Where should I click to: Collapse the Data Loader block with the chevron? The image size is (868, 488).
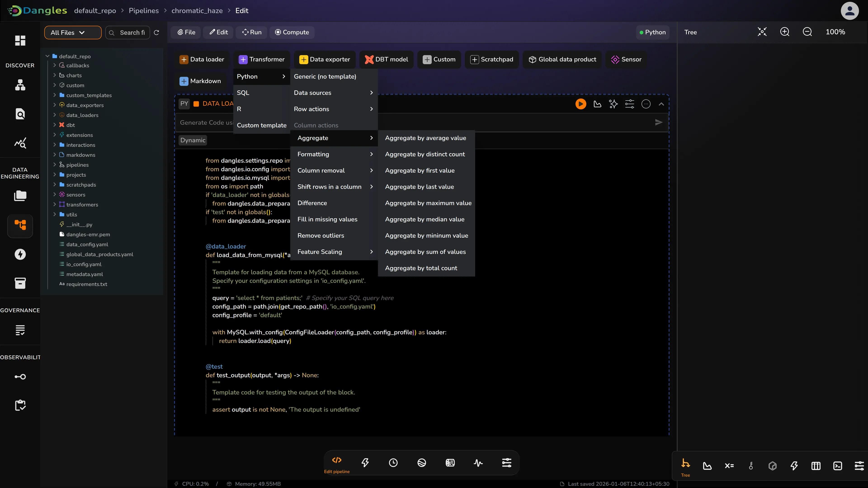click(661, 104)
